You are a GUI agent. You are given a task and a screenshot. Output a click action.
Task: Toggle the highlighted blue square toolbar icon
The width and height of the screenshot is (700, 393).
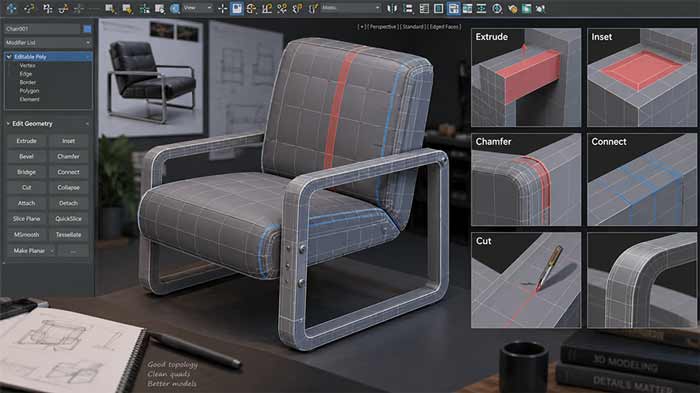click(x=237, y=8)
